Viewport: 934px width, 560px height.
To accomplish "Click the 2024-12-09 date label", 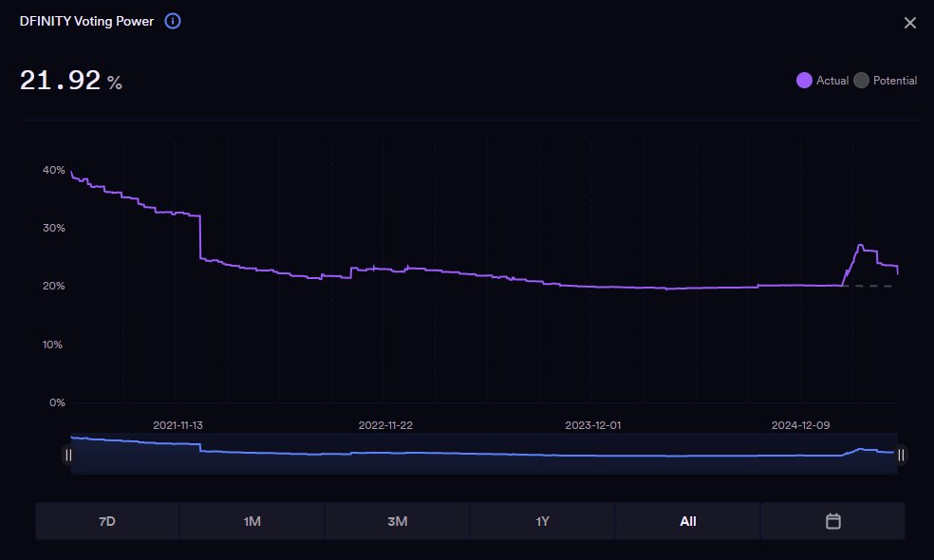I will pos(800,425).
